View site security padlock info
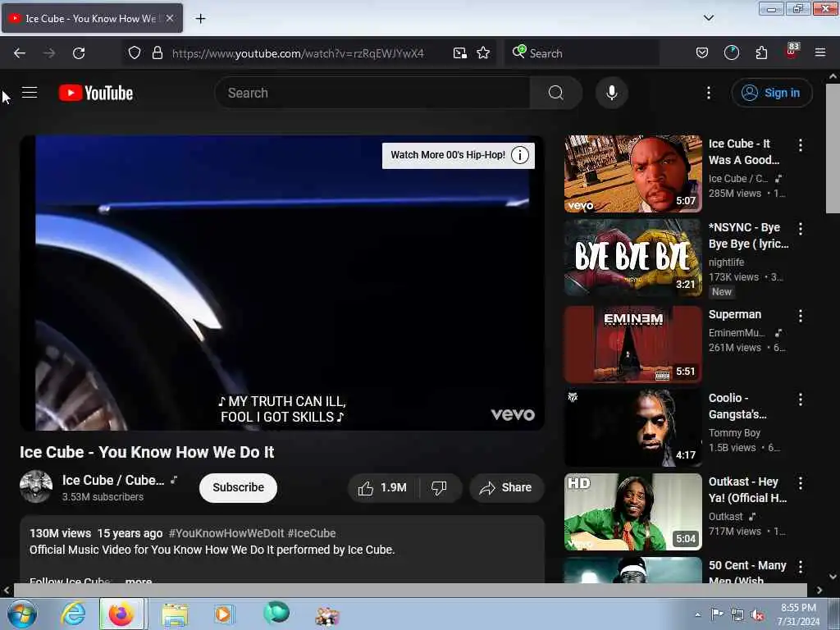The width and height of the screenshot is (840, 630). coord(157,53)
